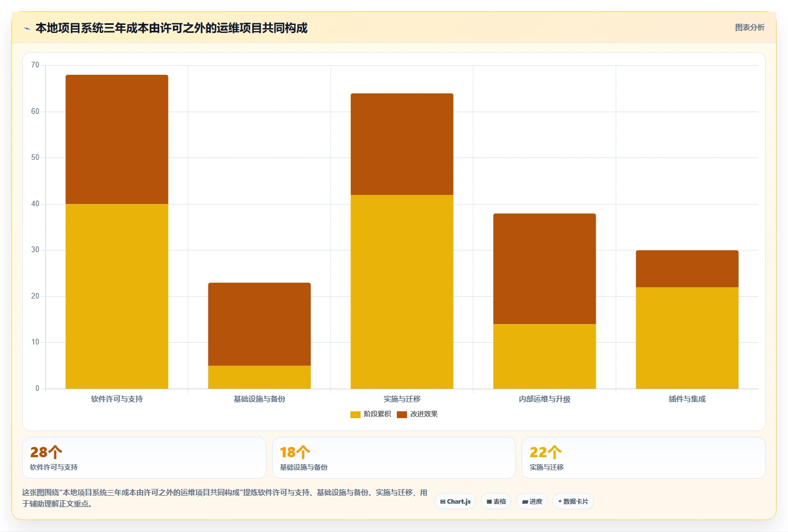Click the brown 插件与集成 bar segment
The height and width of the screenshot is (532, 788).
coord(687,269)
